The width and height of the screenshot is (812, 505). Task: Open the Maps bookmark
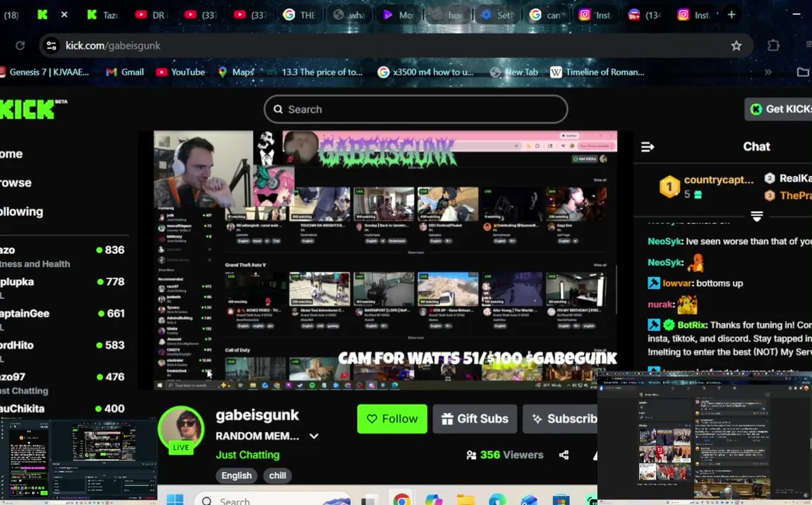pyautogui.click(x=236, y=72)
